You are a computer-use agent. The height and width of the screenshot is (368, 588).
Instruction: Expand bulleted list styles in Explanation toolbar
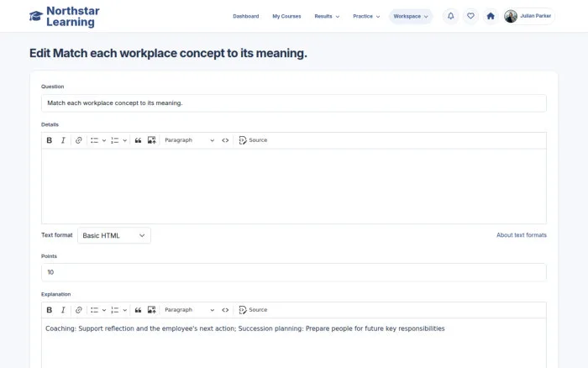[104, 310]
